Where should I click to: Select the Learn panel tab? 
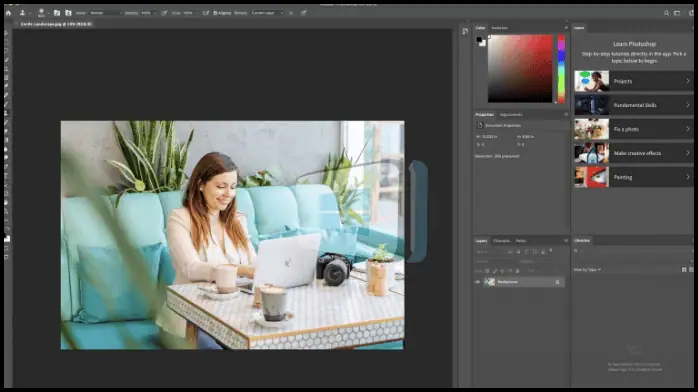click(579, 28)
